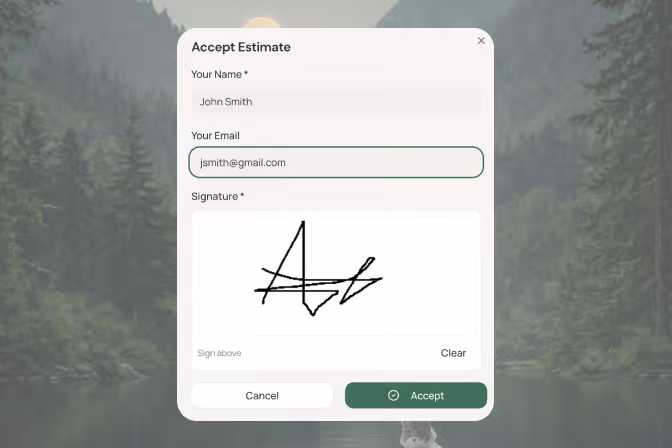Viewport: 672px width, 448px height.
Task: Click the animal in the background below dialog
Action: pos(418,434)
